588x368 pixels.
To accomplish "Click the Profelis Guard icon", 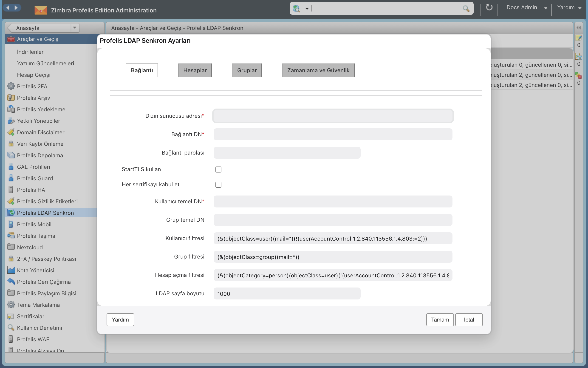I will click(11, 178).
